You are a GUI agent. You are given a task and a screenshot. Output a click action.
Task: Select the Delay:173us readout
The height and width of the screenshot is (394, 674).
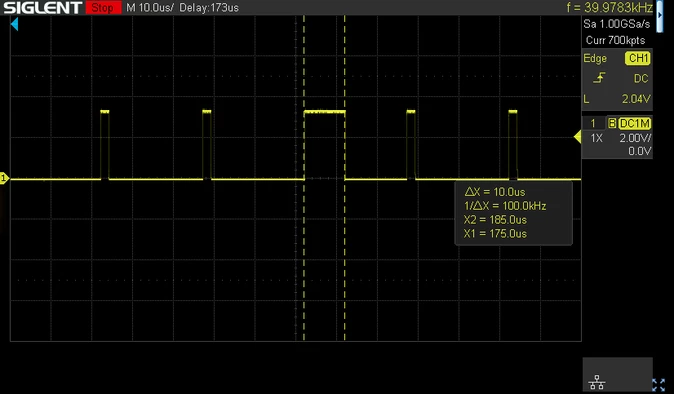[x=209, y=8]
